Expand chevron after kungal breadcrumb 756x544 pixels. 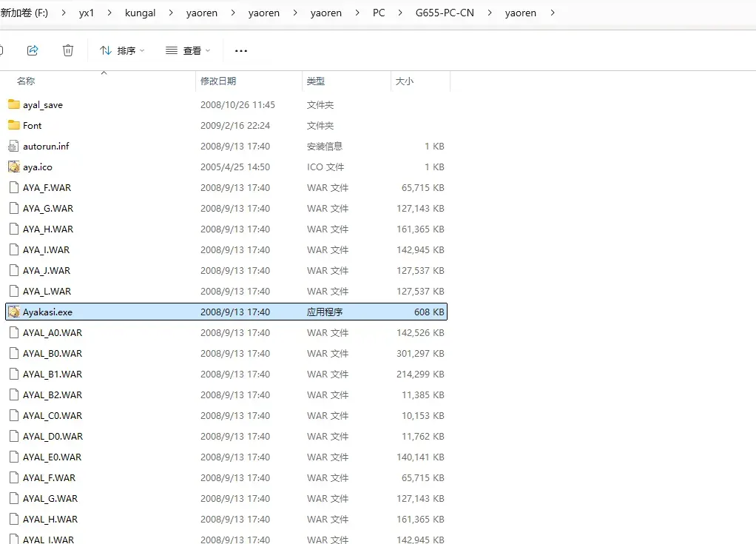[x=171, y=13]
